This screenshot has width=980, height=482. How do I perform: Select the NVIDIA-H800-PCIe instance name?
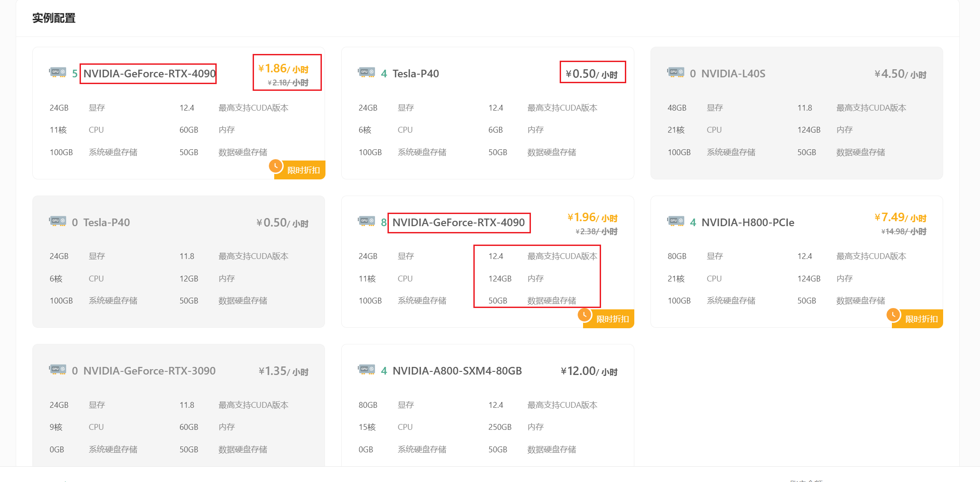pos(748,223)
